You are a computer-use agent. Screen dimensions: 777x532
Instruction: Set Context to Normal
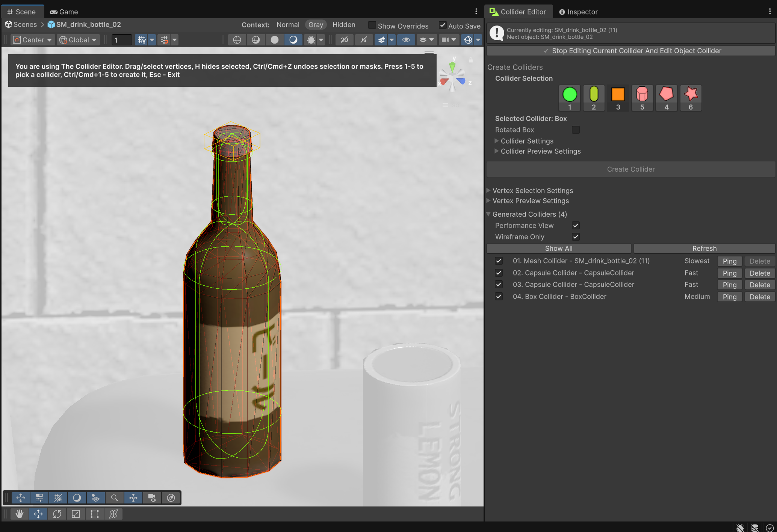(288, 25)
